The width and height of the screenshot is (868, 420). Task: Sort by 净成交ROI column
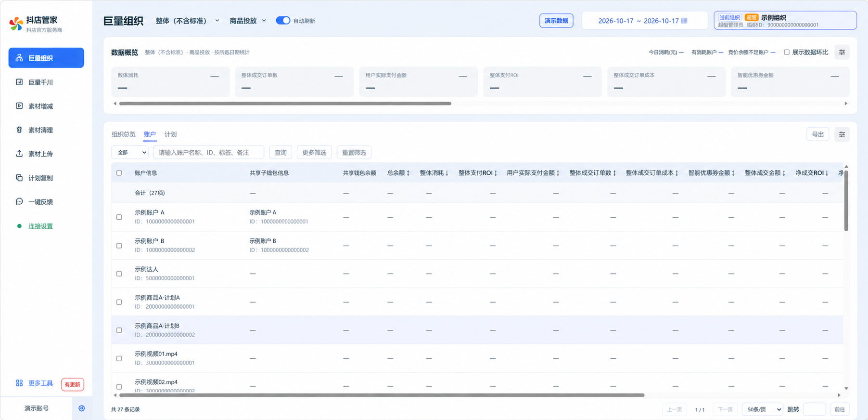coord(812,173)
